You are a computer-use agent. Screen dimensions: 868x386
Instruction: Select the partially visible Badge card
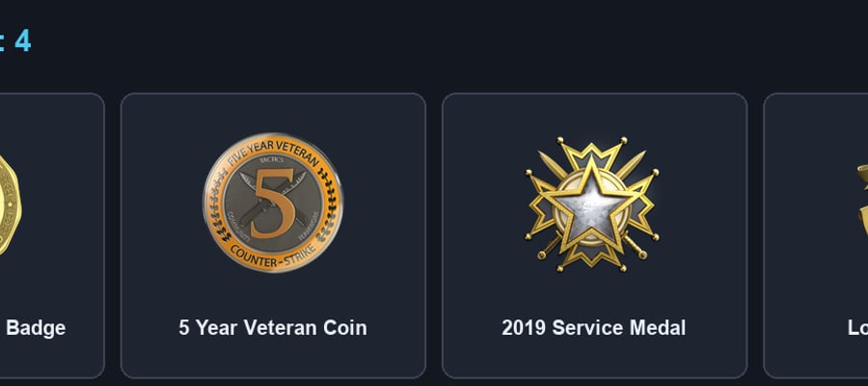52,235
